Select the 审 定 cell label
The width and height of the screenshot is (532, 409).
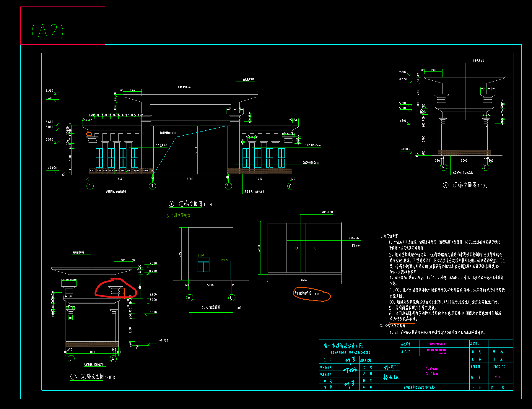point(328,381)
